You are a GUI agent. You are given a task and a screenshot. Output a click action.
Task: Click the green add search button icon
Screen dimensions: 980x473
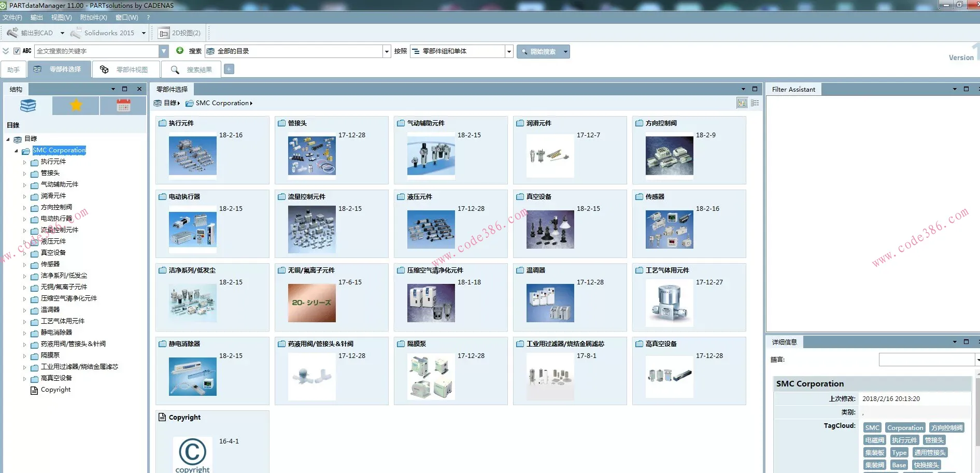point(180,51)
